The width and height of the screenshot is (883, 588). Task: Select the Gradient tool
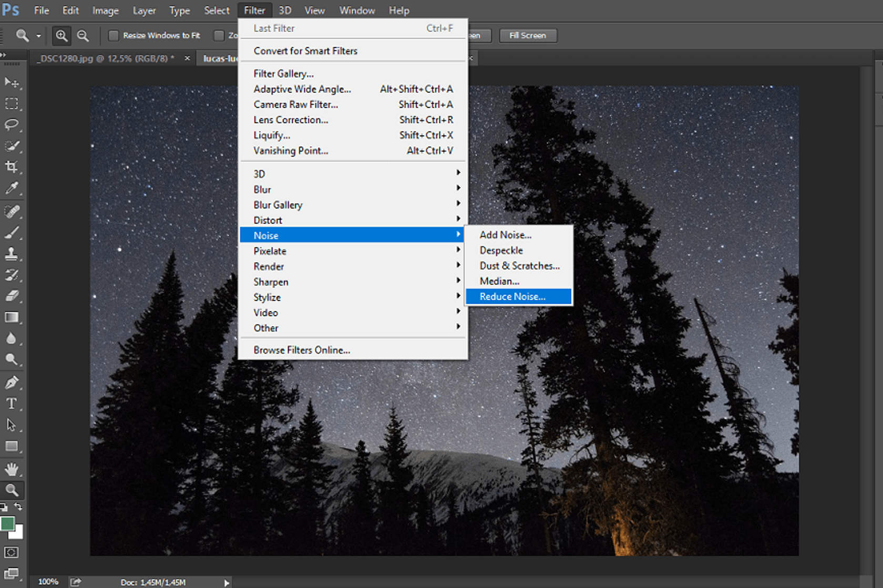click(12, 316)
